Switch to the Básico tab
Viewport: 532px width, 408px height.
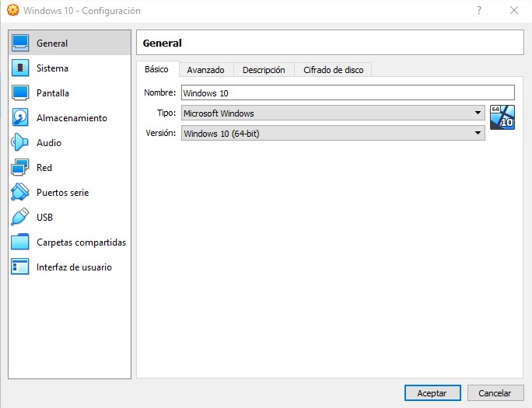click(x=157, y=69)
